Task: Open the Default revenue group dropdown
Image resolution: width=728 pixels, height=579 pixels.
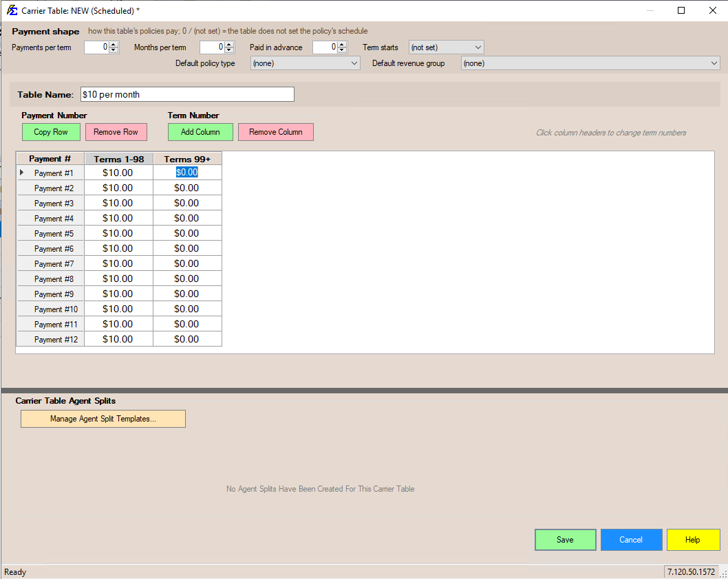Action: coord(590,63)
